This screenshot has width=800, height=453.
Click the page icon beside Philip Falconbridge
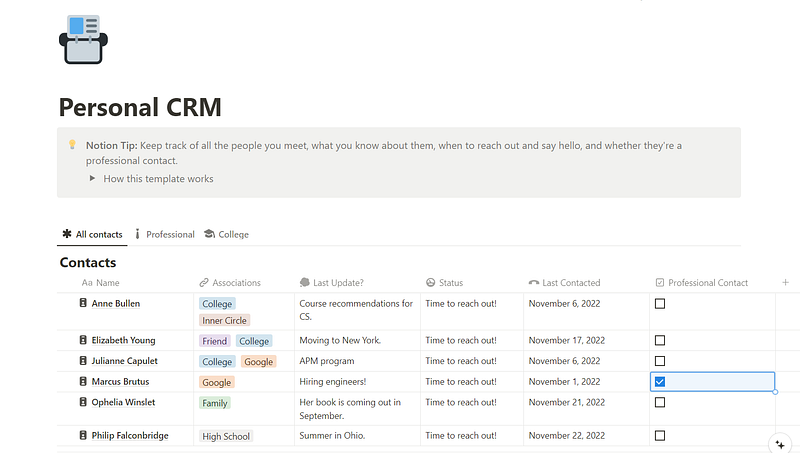pyautogui.click(x=83, y=436)
